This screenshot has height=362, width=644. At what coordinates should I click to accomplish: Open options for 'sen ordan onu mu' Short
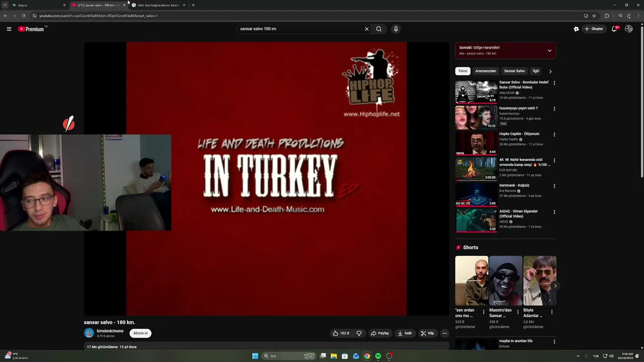(x=484, y=312)
